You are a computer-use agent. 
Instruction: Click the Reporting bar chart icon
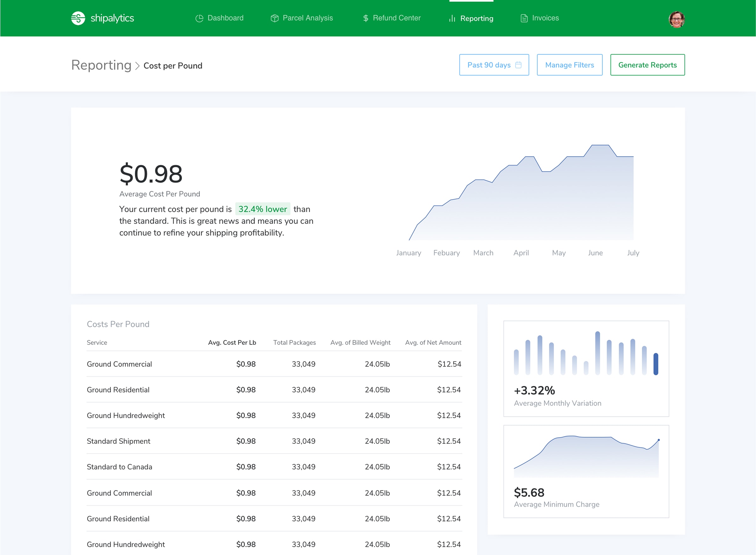click(x=452, y=19)
